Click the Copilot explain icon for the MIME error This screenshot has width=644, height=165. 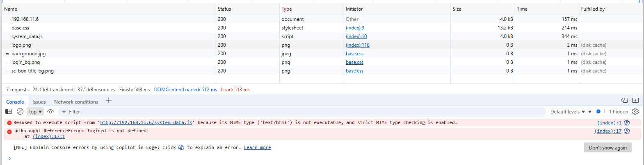point(627,123)
